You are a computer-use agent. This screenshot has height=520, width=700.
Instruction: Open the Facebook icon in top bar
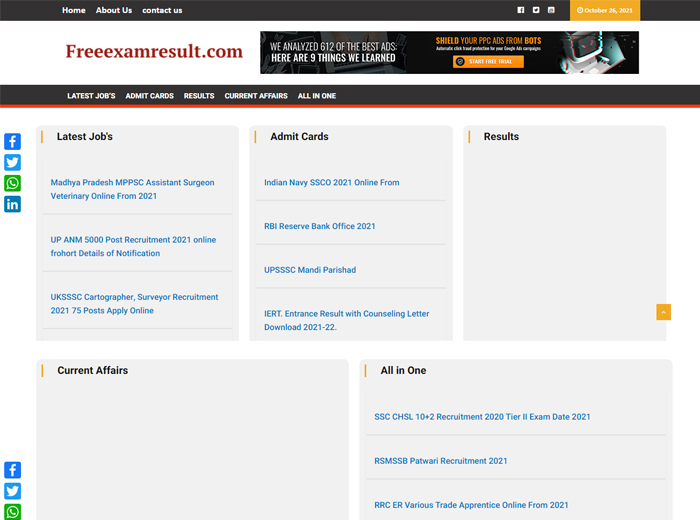pos(521,10)
